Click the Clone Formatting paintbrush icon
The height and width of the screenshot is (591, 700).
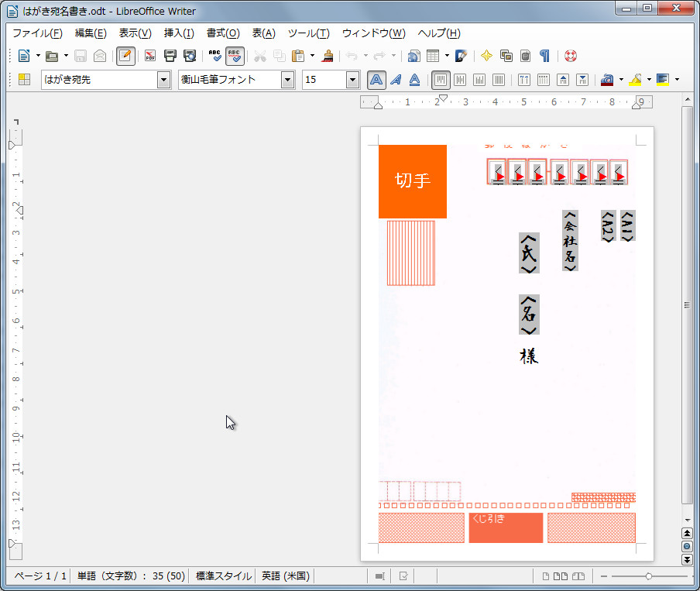328,56
